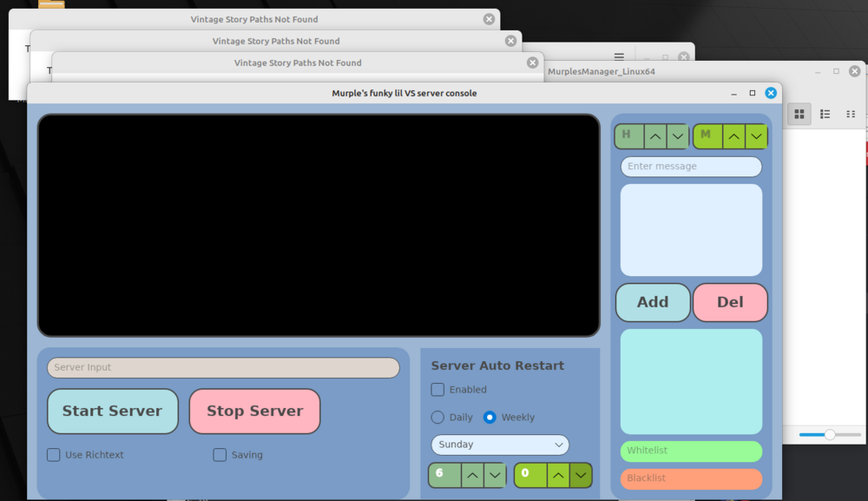
Task: Increase the H value in message scheduler
Action: [x=655, y=136]
